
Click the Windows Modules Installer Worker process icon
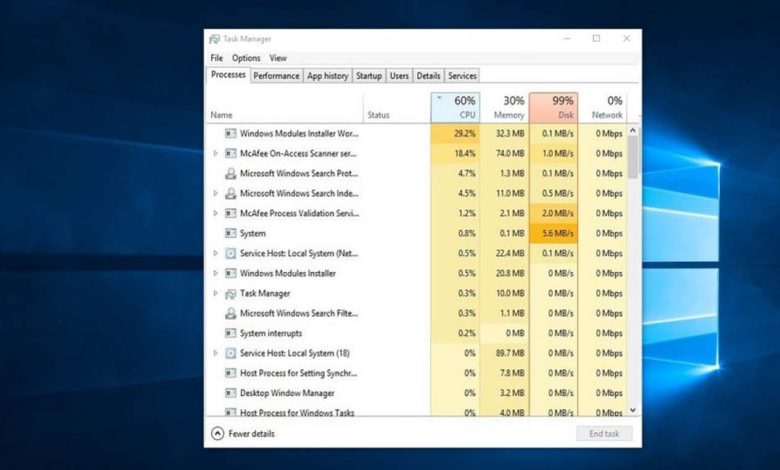coord(230,133)
